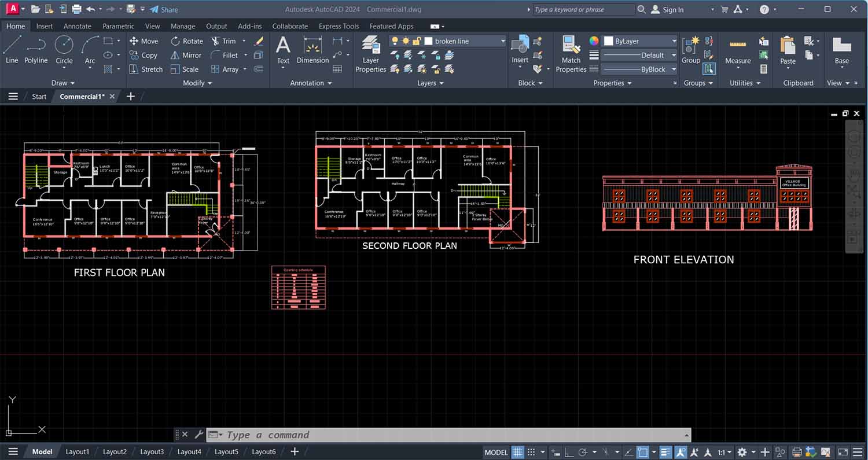Choose the Mirror modify tool

(x=186, y=56)
